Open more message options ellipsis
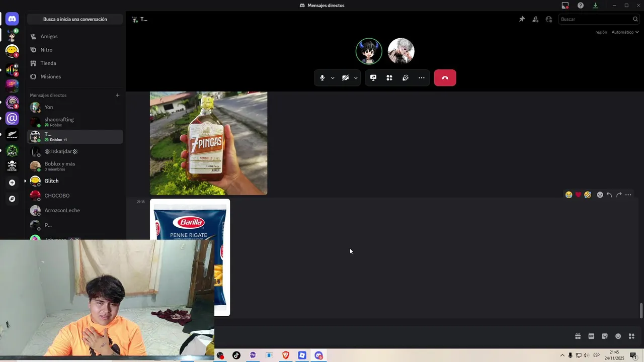This screenshot has width=644, height=362. [628, 195]
